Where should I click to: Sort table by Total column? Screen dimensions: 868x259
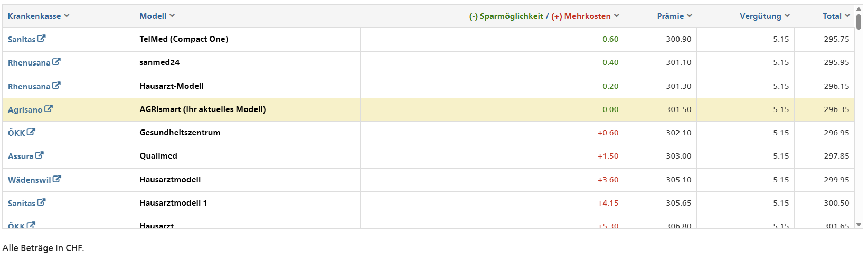coord(836,16)
